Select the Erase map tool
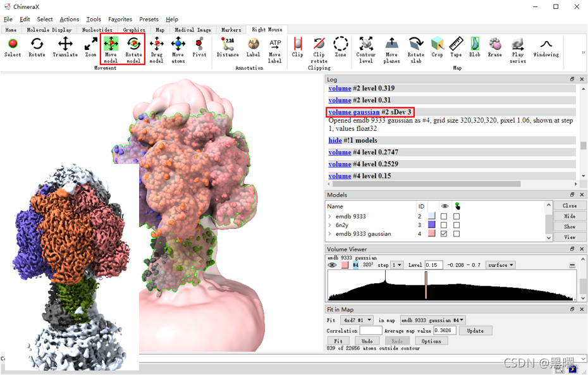This screenshot has width=588, height=375. tap(495, 47)
